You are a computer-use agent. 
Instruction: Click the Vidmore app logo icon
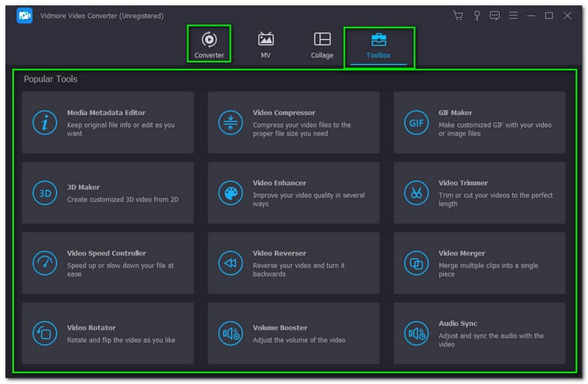[25, 15]
